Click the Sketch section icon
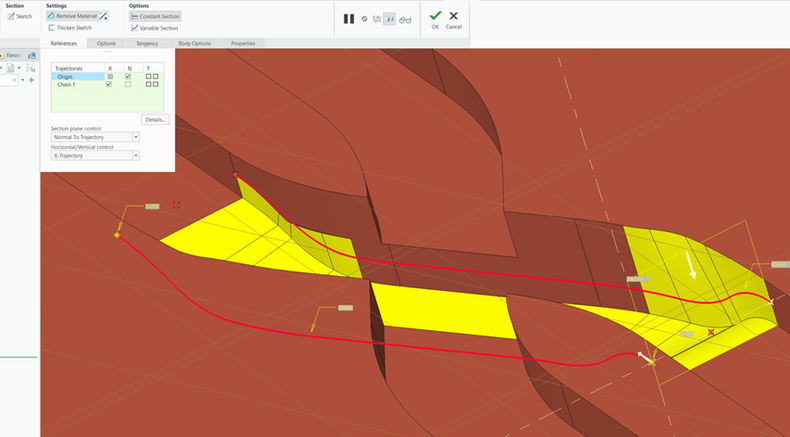The image size is (790, 437). (x=19, y=17)
